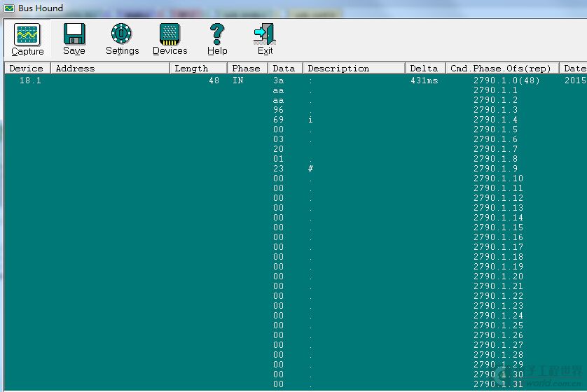Select data byte 03

[x=279, y=139]
